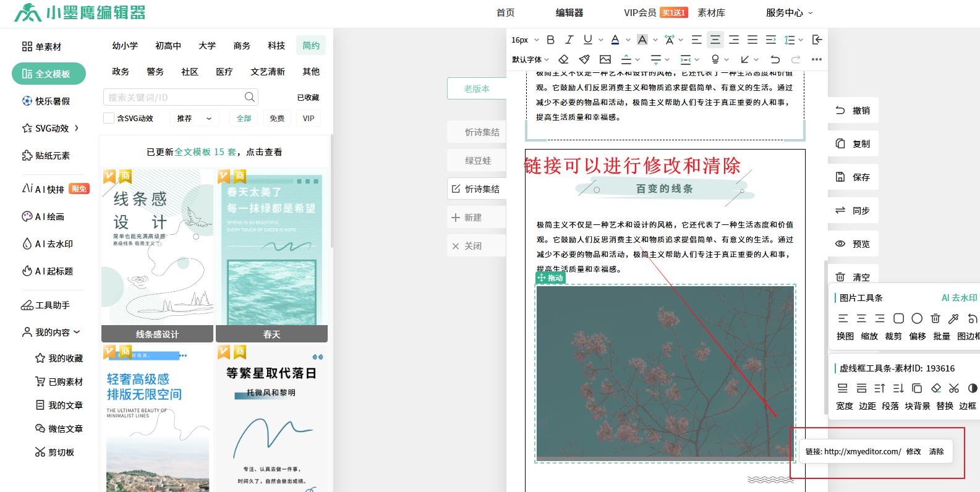Select center alignment in toolbar

(x=715, y=40)
